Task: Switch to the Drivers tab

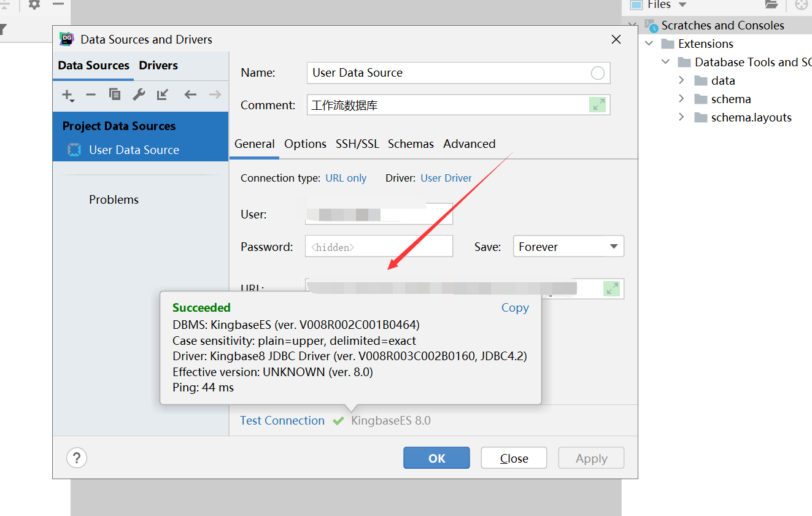Action: coord(158,66)
